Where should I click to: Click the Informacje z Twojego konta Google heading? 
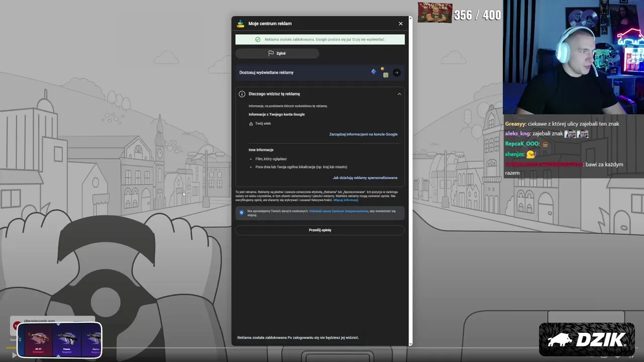[277, 115]
